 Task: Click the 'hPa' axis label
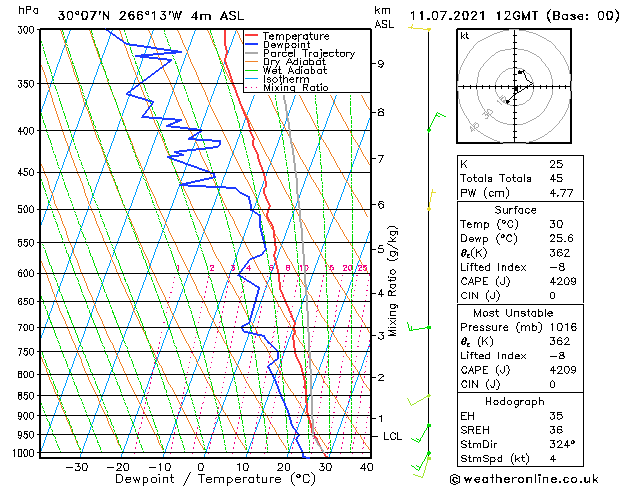coord(28,11)
